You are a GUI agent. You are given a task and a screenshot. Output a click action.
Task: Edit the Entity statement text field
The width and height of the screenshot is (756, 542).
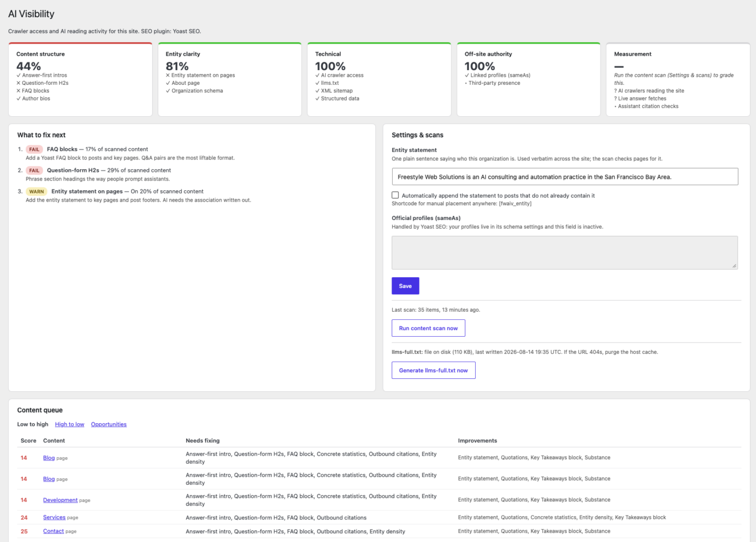(565, 177)
